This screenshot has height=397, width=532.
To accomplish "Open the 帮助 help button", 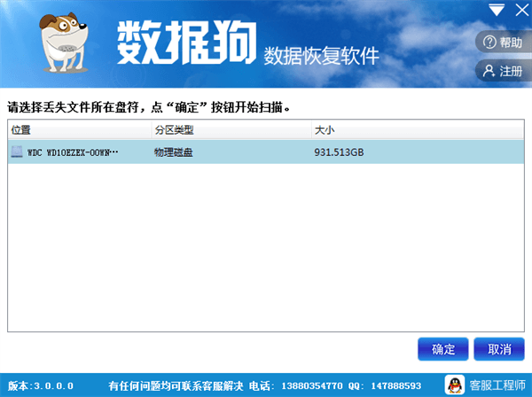I will pos(504,43).
